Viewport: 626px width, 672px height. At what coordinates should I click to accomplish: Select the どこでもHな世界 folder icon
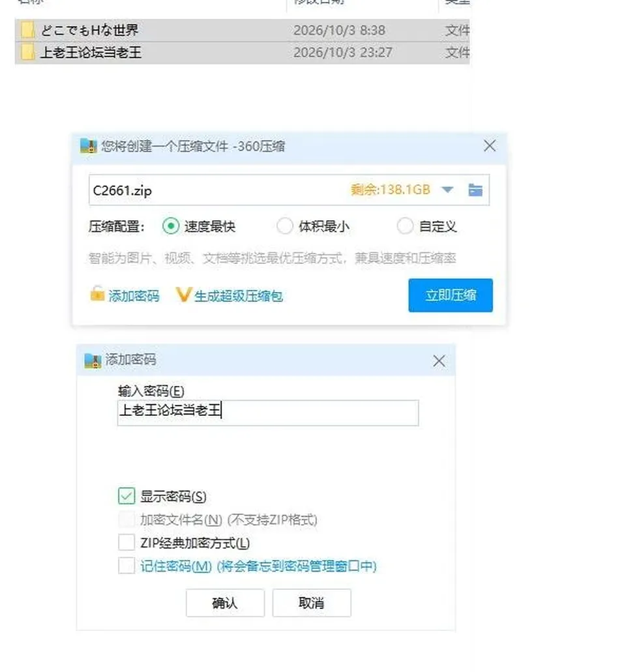[28, 30]
